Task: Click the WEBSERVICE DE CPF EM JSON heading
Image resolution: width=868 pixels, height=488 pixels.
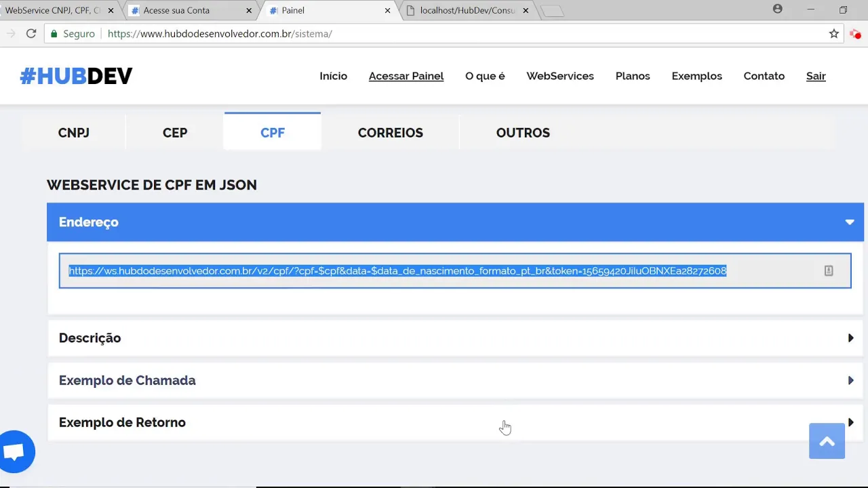Action: click(x=152, y=185)
